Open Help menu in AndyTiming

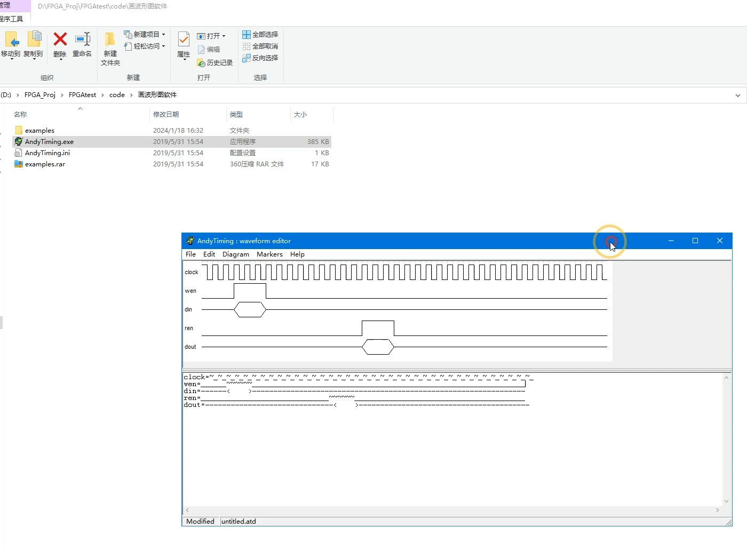coord(297,254)
